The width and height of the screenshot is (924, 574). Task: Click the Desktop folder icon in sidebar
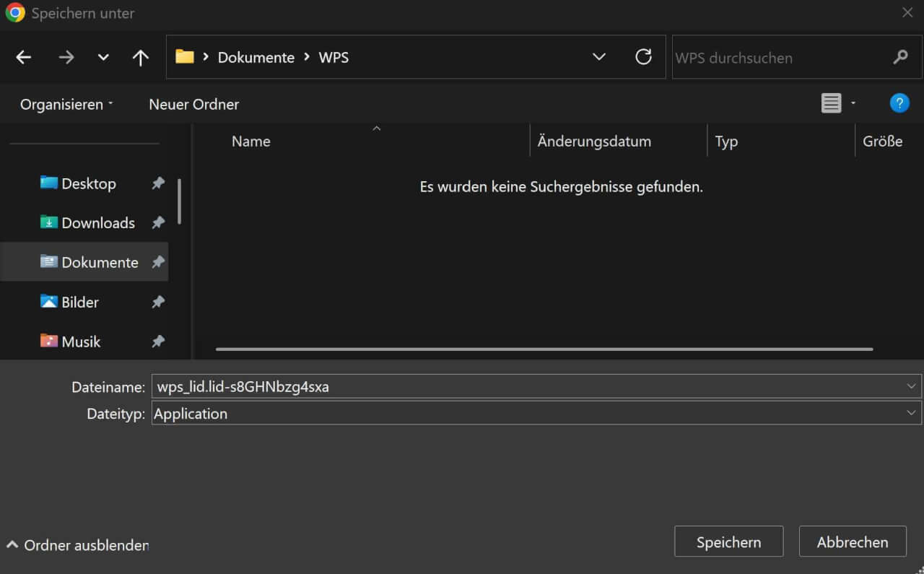tap(48, 183)
